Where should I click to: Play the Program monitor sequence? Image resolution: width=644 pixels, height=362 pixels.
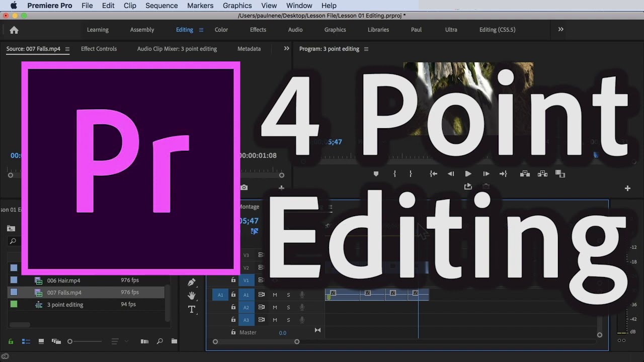click(468, 174)
